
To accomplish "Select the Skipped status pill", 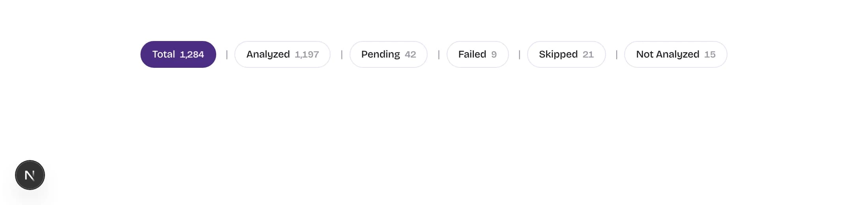I will point(567,54).
